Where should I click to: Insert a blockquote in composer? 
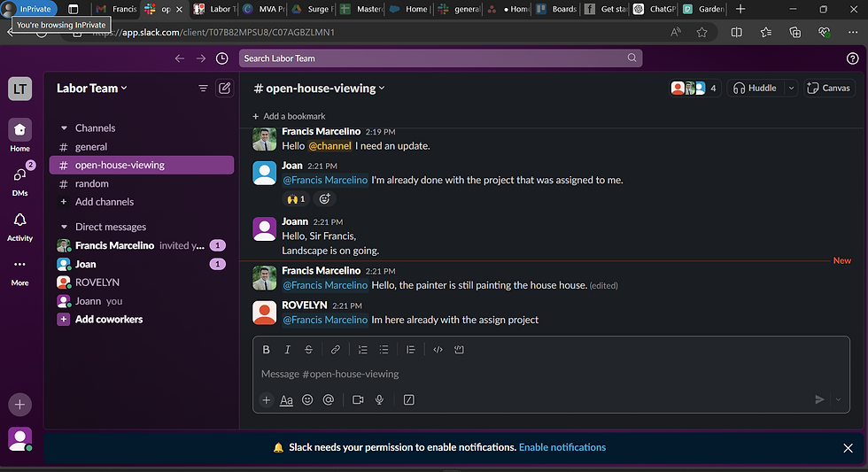(x=410, y=350)
